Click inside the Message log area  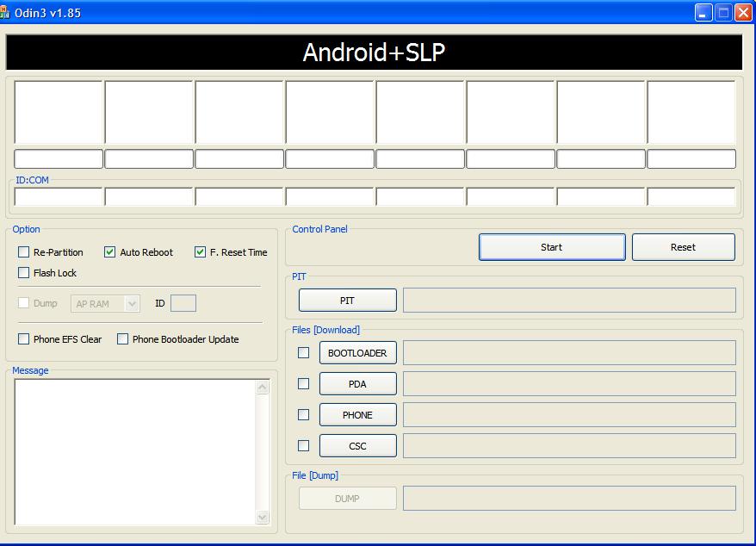click(x=135, y=452)
